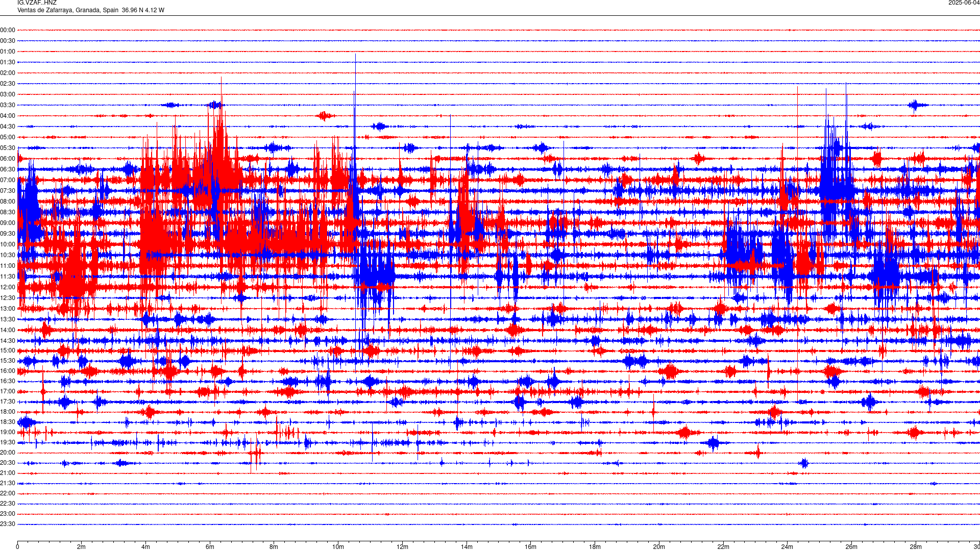980x551 pixels.
Task: Select the 12:00 time row label
Action: coord(8,287)
